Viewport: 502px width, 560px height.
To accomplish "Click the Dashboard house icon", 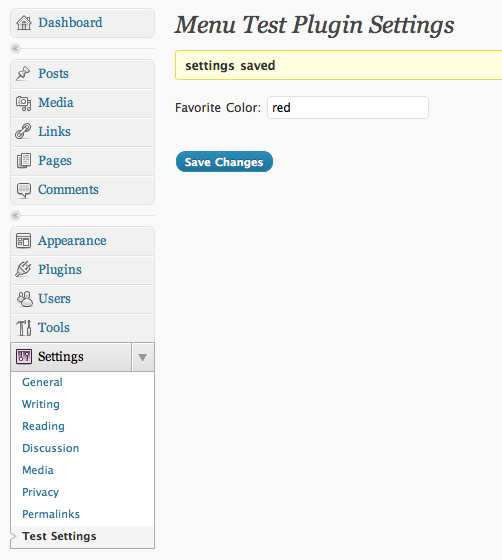I will [x=24, y=23].
